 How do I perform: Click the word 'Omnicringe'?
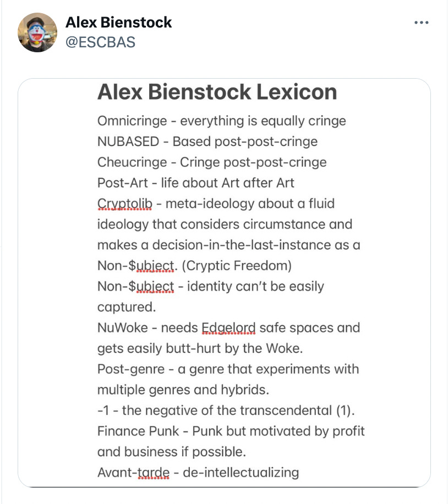coord(132,121)
